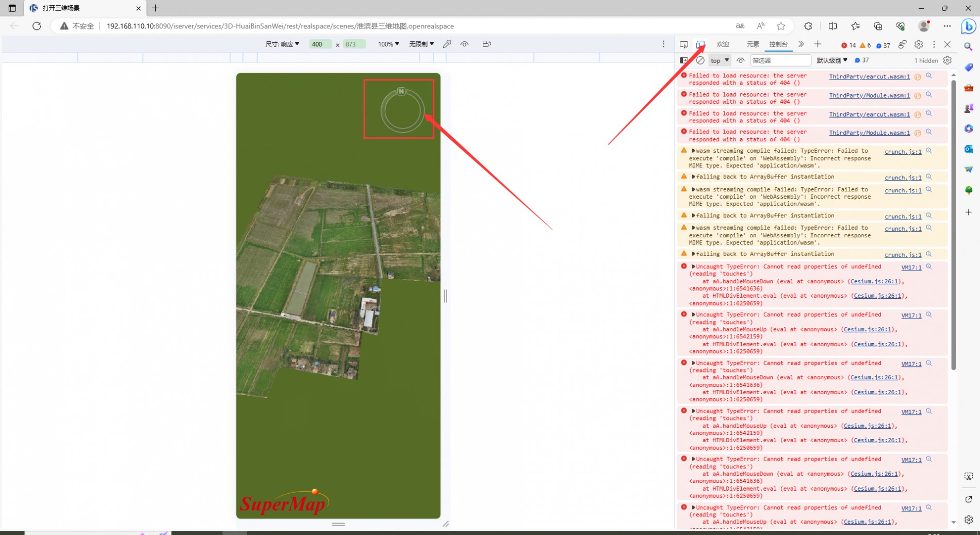Screen dimensions: 980x535
Task: Open the console settings gear
Action: (x=948, y=60)
